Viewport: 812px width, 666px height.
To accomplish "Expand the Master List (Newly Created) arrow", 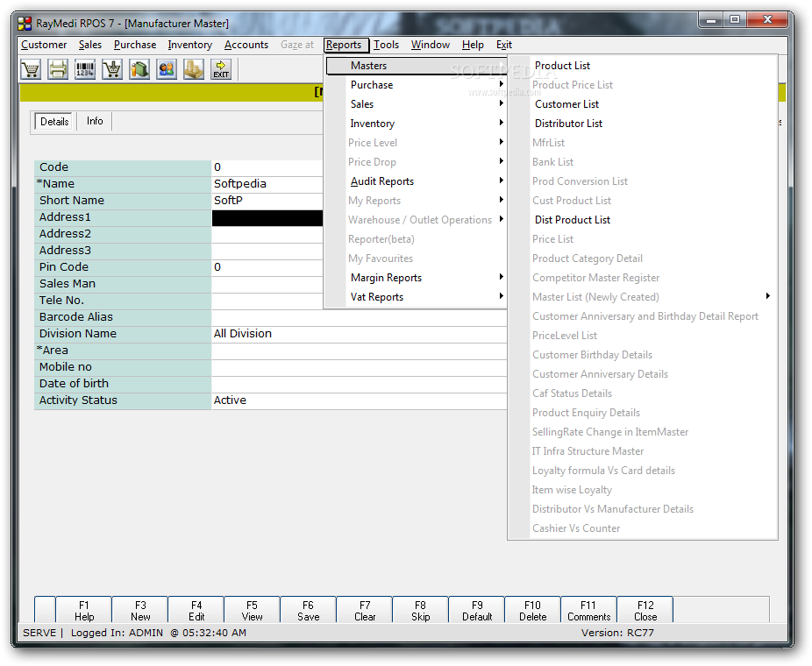I will click(768, 296).
